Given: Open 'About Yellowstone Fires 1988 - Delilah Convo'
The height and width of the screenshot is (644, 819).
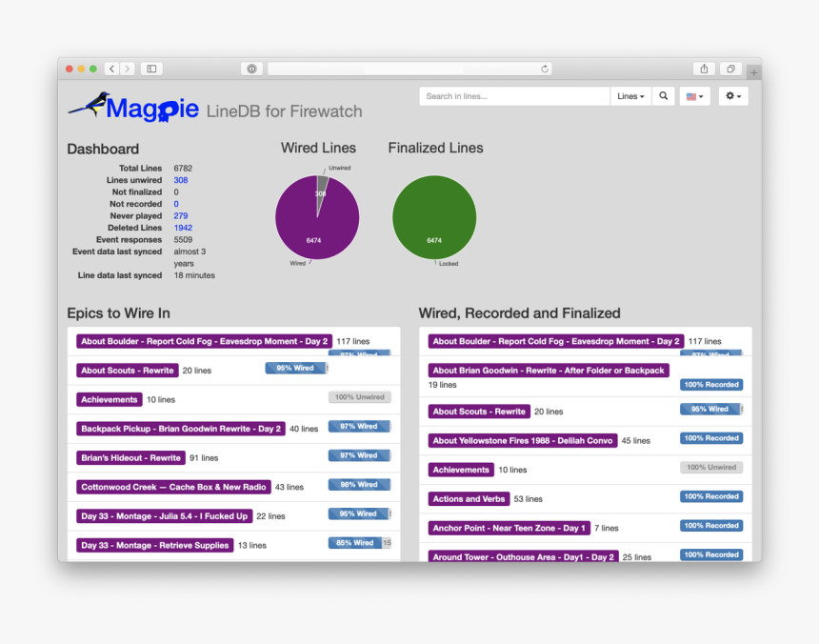Looking at the screenshot, I should point(523,441).
